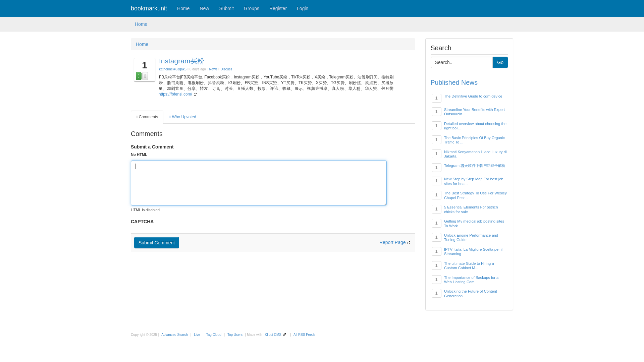Click inside the comment text area
The image size is (644, 362).
pos(258,183)
